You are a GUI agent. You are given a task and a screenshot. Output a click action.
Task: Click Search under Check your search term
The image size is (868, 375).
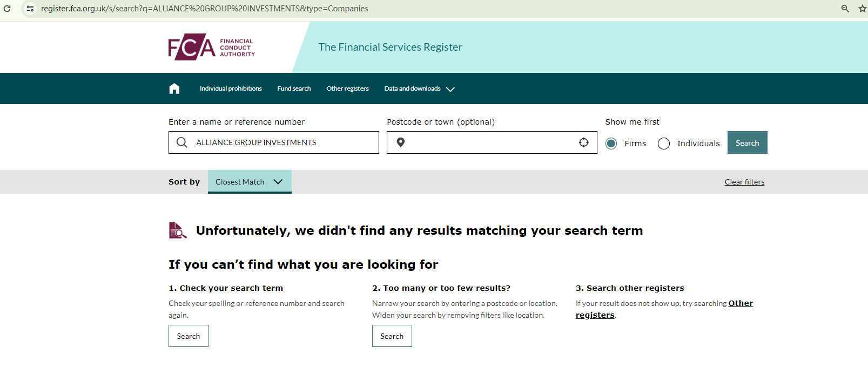189,336
